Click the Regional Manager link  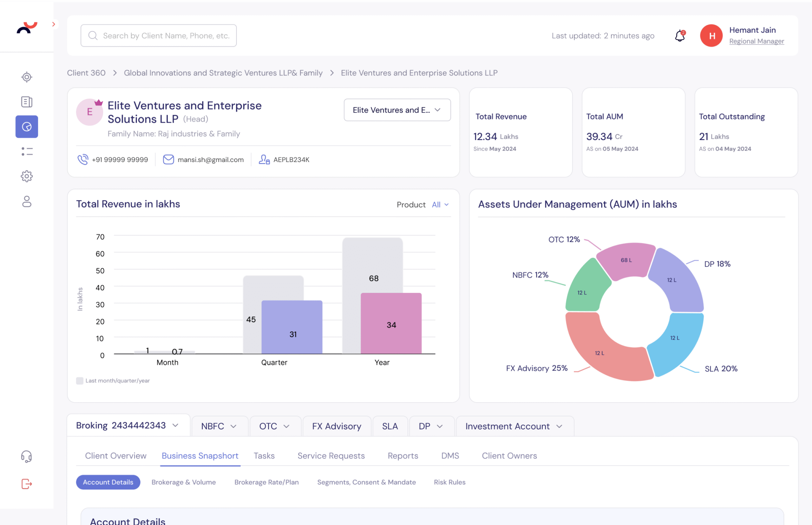point(756,41)
